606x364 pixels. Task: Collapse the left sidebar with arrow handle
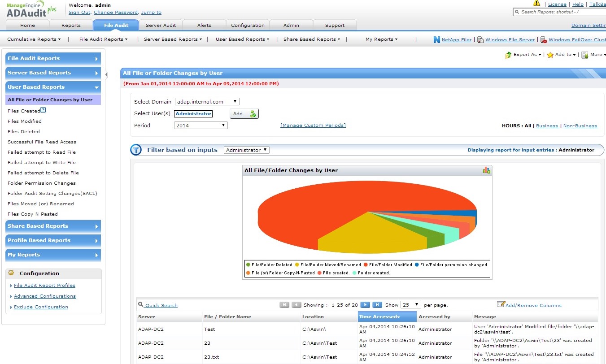click(106, 74)
